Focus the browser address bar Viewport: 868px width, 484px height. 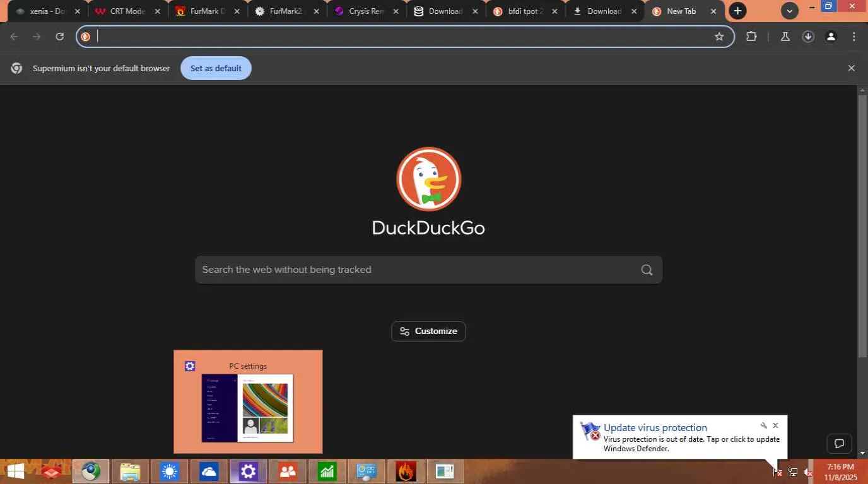point(404,37)
